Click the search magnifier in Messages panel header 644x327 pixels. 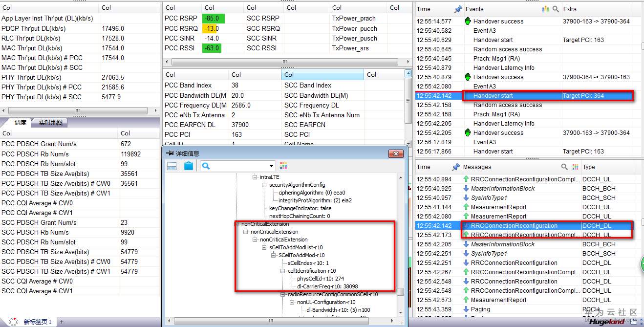coord(564,167)
